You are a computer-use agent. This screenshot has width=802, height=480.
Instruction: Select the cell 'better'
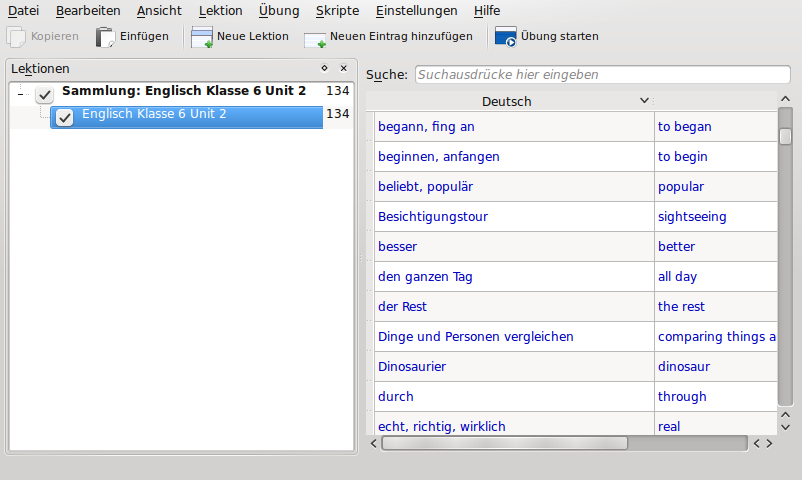(716, 247)
